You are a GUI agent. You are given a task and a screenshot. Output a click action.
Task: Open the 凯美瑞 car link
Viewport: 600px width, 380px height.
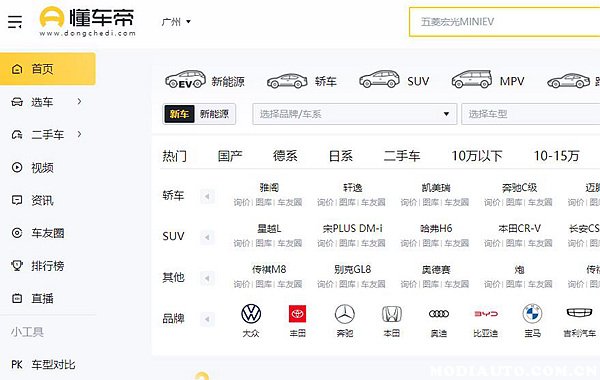[436, 188]
